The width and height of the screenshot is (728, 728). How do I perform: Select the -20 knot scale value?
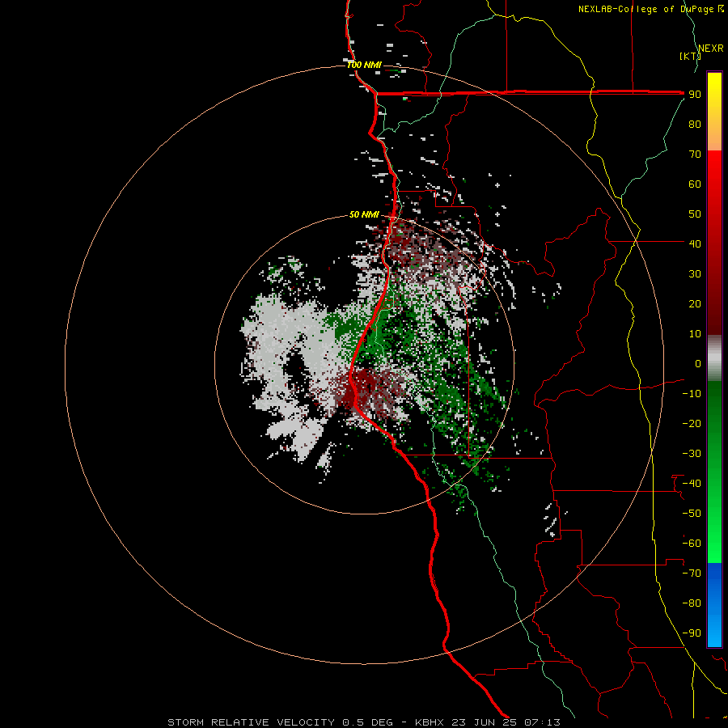click(692, 423)
